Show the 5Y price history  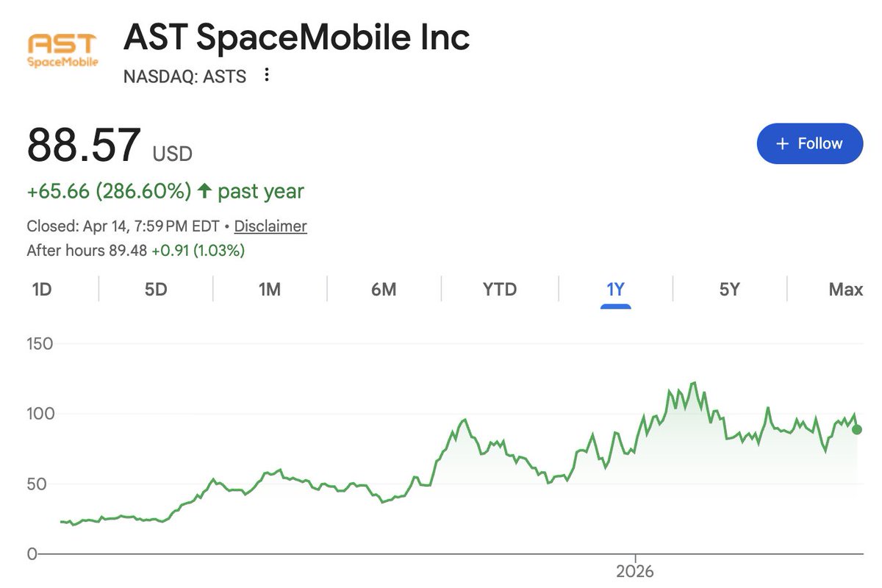pos(729,290)
